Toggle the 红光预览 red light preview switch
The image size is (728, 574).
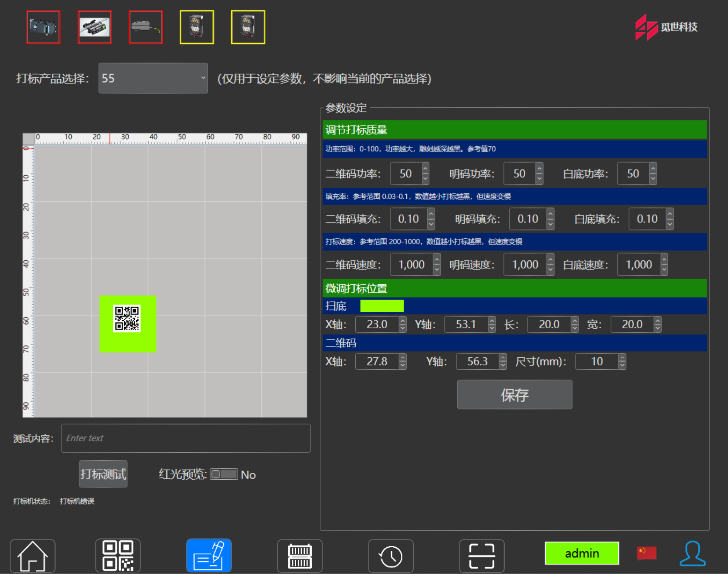tap(224, 474)
